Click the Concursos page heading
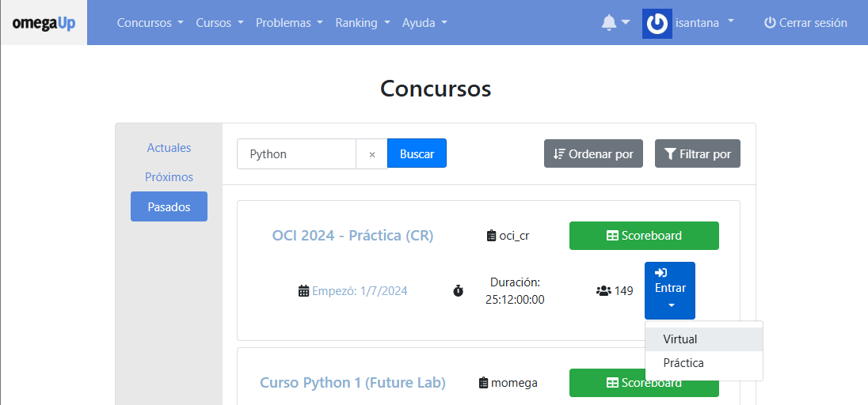The width and height of the screenshot is (868, 405). [436, 89]
